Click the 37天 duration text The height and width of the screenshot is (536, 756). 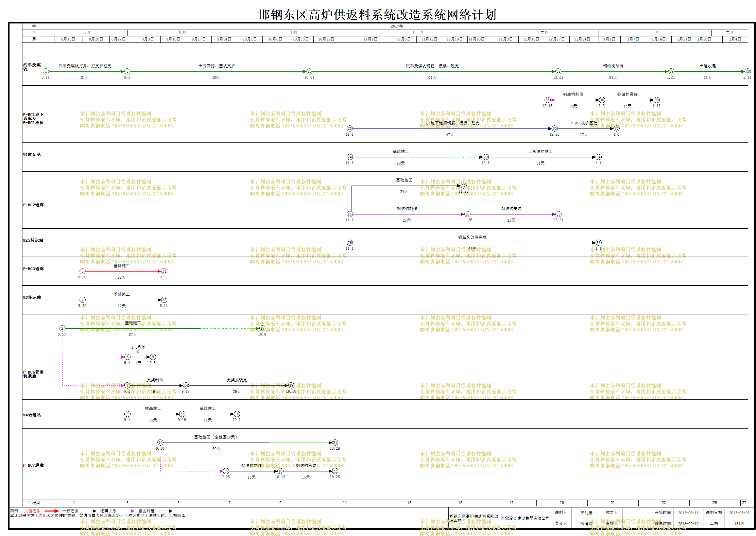pyautogui.click(x=133, y=334)
